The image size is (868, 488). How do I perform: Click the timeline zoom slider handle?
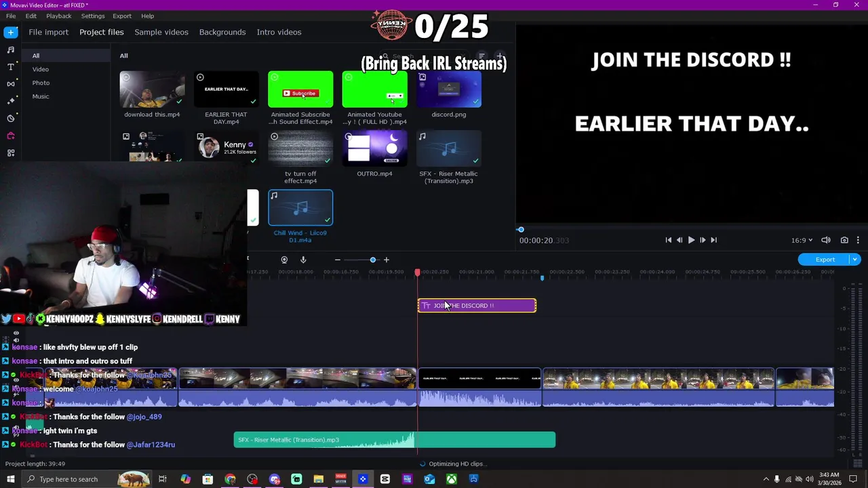pyautogui.click(x=373, y=260)
